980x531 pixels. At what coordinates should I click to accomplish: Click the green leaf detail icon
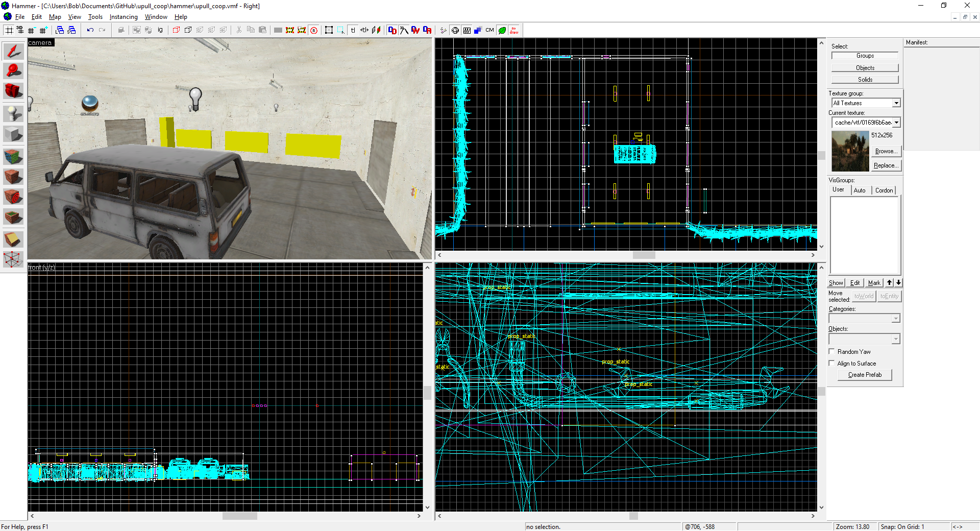(502, 30)
